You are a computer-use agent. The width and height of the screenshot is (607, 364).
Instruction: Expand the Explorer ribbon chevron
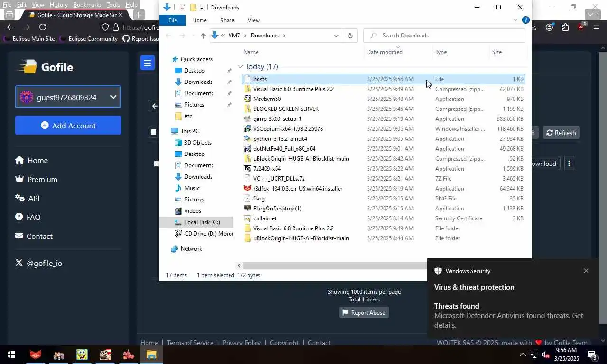click(x=515, y=20)
